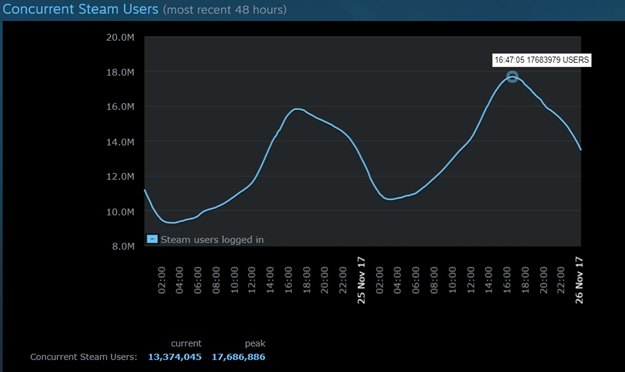Click the '25 Nov 17' date axis label
The image size is (625, 372).
click(x=361, y=280)
